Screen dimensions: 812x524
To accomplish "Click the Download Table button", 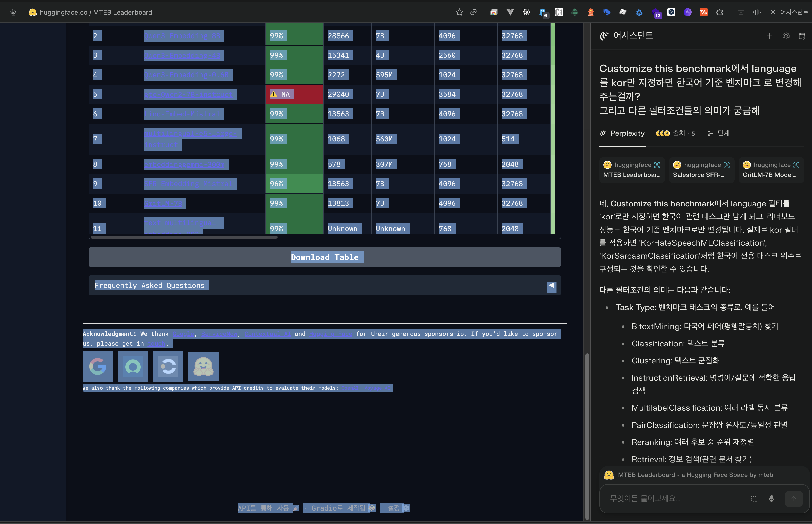I will tap(324, 257).
